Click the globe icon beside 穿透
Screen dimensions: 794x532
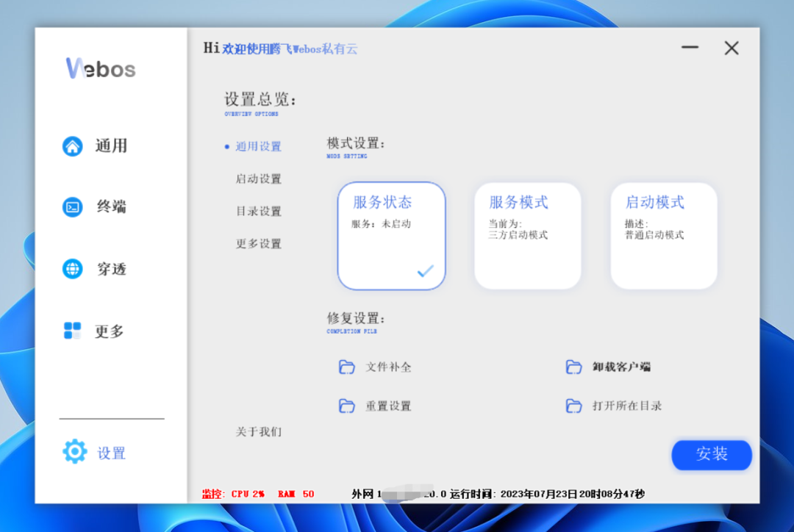(72, 269)
